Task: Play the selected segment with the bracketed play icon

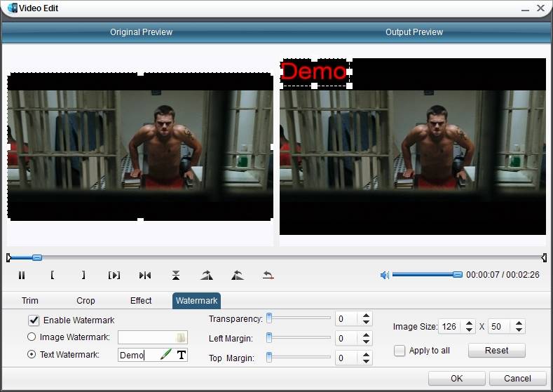Action: (x=114, y=275)
